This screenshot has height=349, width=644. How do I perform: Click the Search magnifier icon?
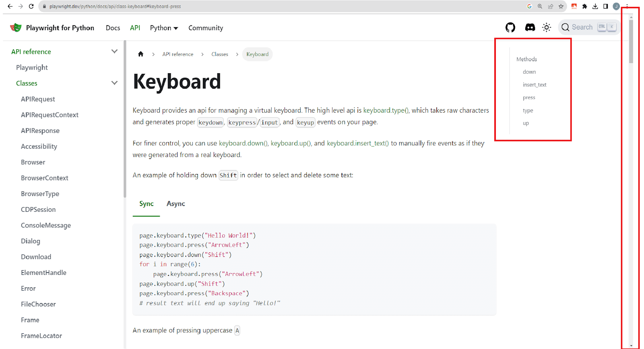click(566, 27)
